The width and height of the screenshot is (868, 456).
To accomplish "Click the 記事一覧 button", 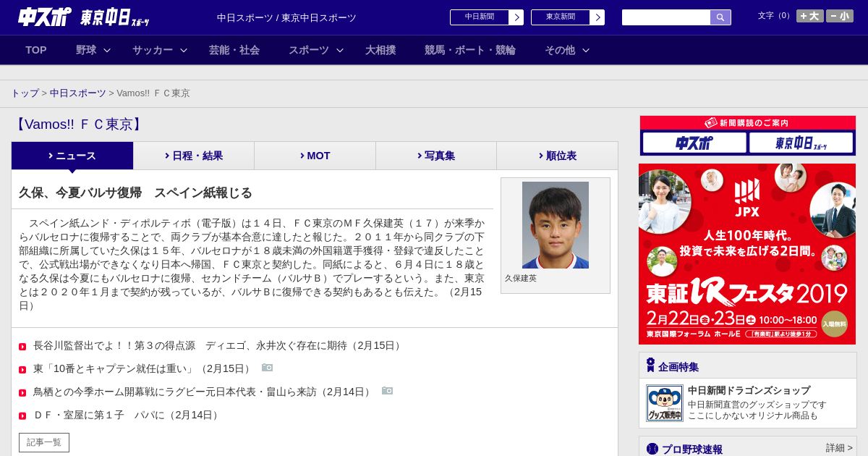I will coord(44,442).
